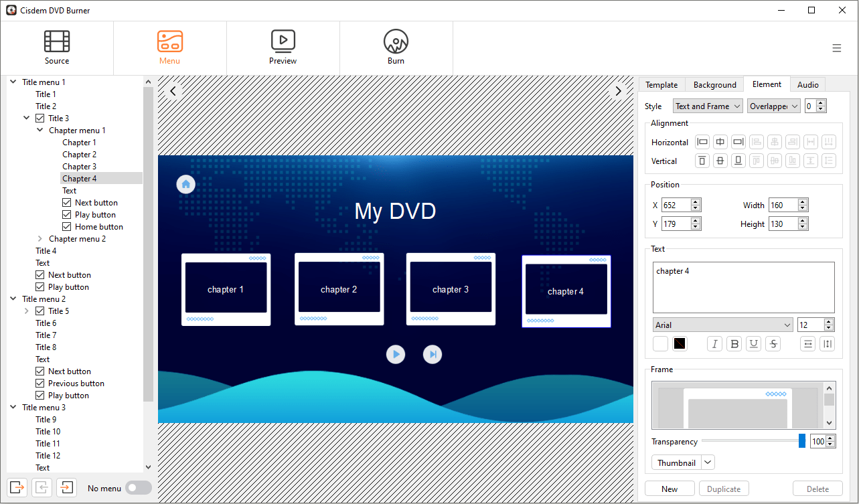Apply italic formatting to text

coord(715,344)
